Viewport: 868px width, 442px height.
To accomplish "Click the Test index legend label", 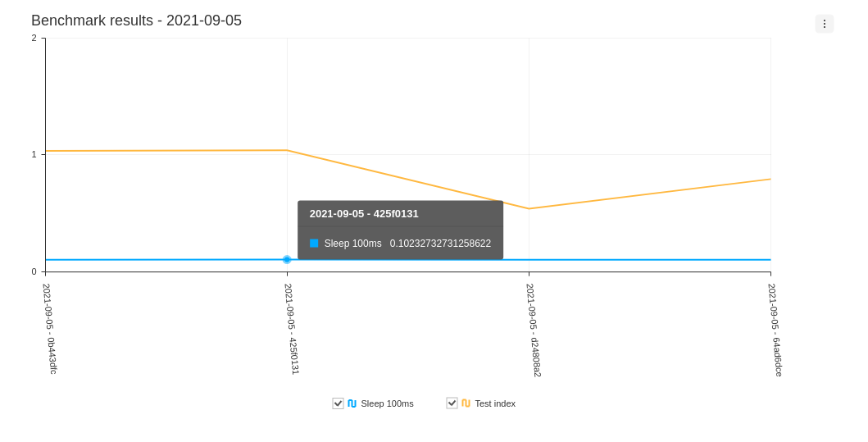I will pyautogui.click(x=495, y=403).
